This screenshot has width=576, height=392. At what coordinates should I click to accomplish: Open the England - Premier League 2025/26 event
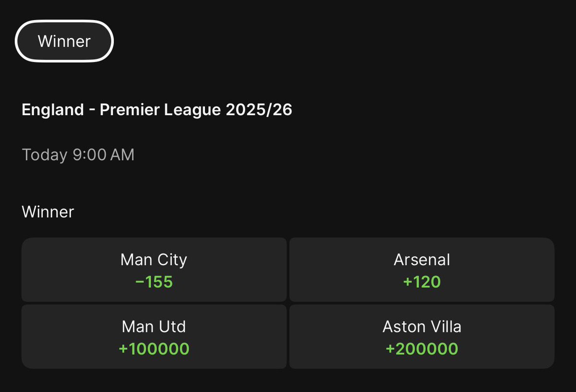(x=157, y=110)
